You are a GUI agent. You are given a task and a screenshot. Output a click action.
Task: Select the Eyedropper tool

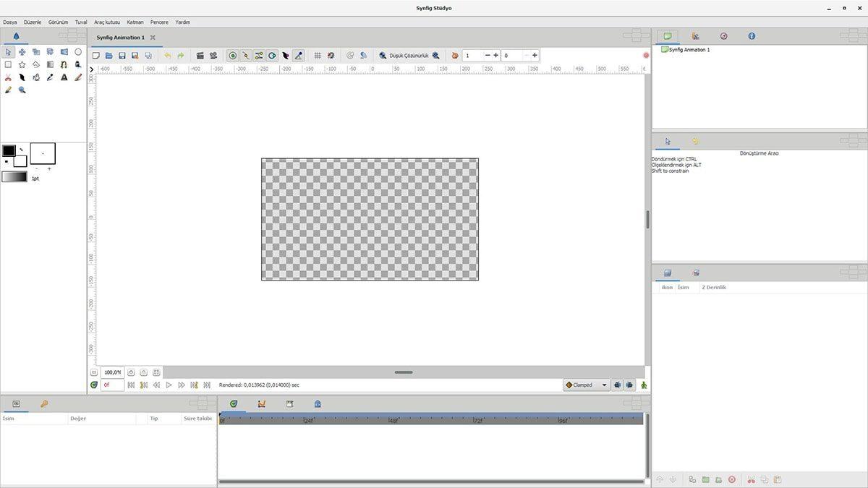(x=50, y=77)
